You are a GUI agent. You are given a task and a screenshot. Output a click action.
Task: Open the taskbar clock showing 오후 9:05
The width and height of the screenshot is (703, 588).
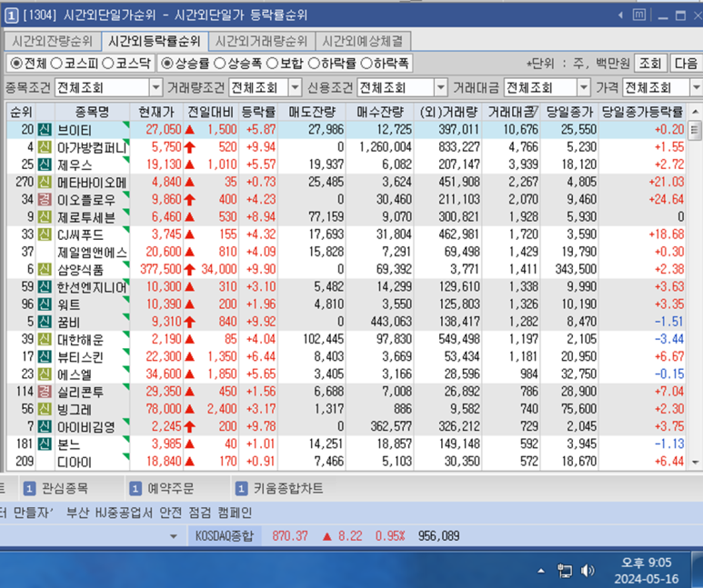coord(647,571)
